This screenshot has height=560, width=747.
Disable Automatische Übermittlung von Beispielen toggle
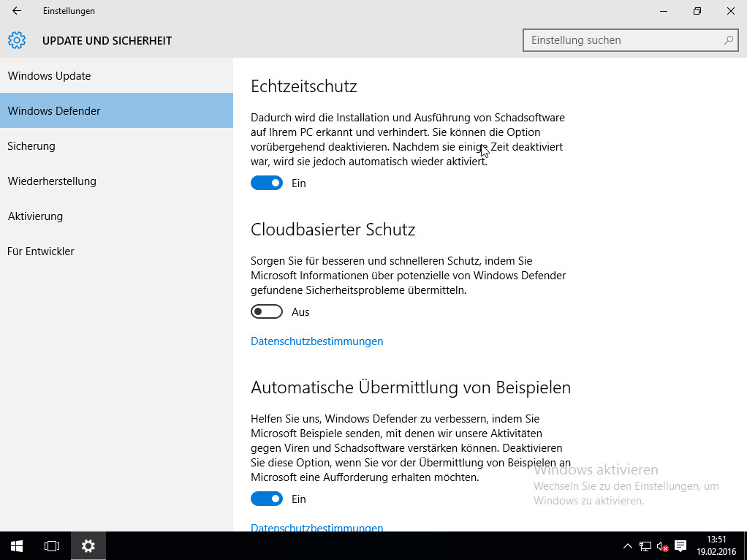click(267, 499)
